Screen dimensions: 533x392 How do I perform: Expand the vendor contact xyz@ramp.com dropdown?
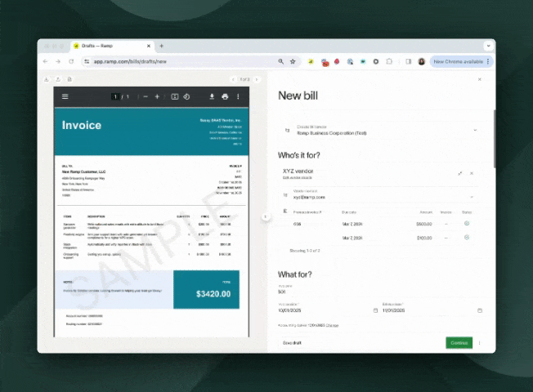click(x=472, y=197)
